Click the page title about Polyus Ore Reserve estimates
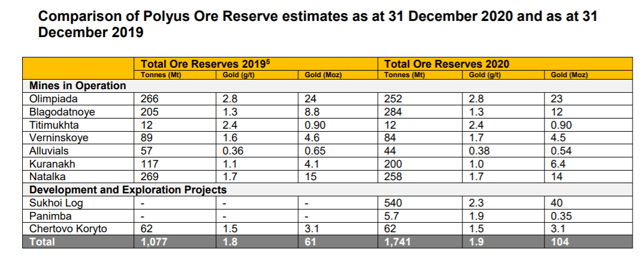This screenshot has width=644, height=258. click(x=318, y=24)
